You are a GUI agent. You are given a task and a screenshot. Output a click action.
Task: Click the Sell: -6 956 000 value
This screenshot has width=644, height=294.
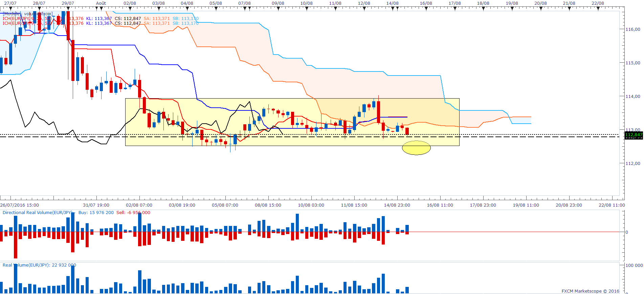coord(133,213)
